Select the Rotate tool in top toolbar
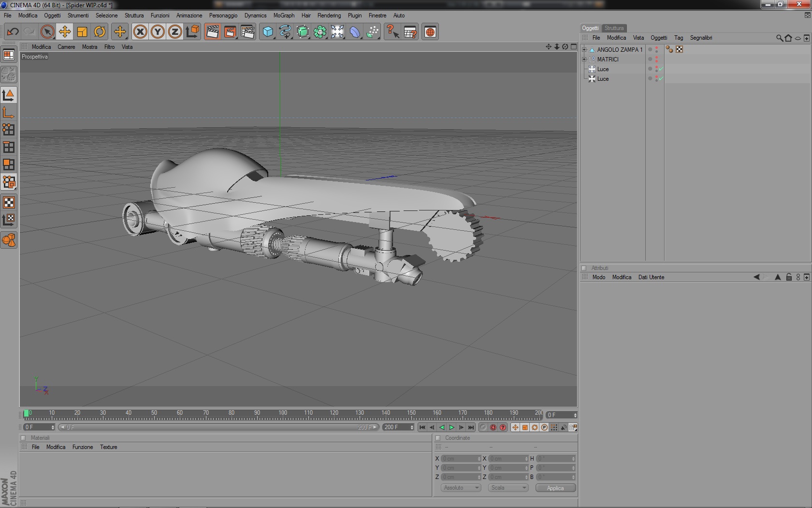Screen dimensions: 812x508 (x=100, y=32)
